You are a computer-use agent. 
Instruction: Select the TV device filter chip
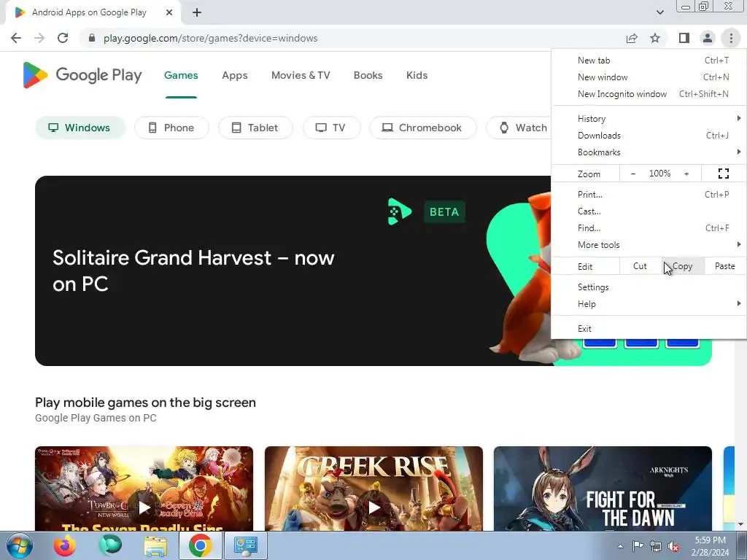point(332,128)
